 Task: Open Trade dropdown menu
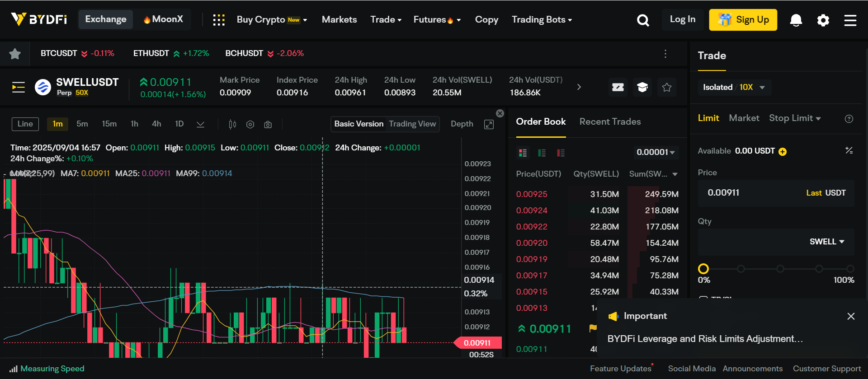[x=386, y=20]
